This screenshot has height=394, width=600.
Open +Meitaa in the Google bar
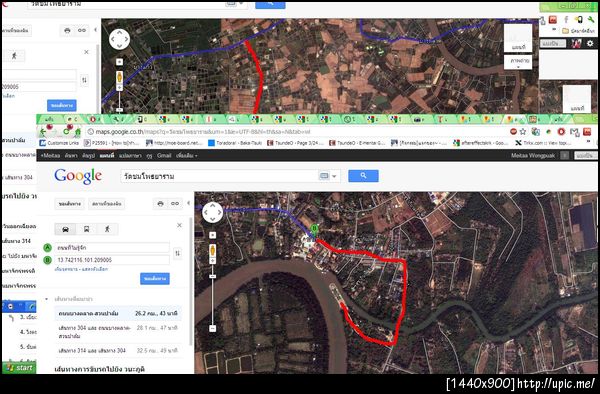pyautogui.click(x=51, y=156)
